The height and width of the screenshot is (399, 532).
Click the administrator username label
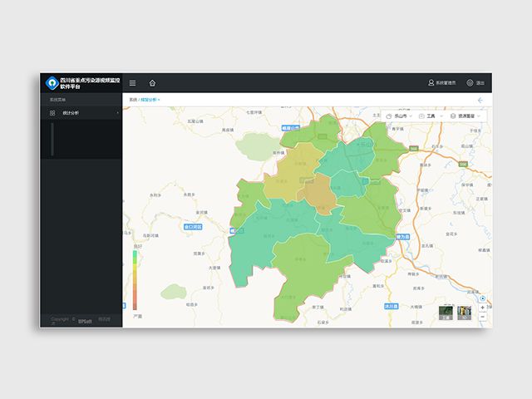click(x=446, y=83)
